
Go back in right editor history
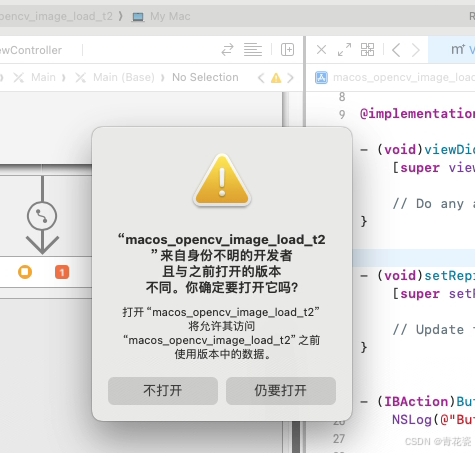[x=396, y=50]
